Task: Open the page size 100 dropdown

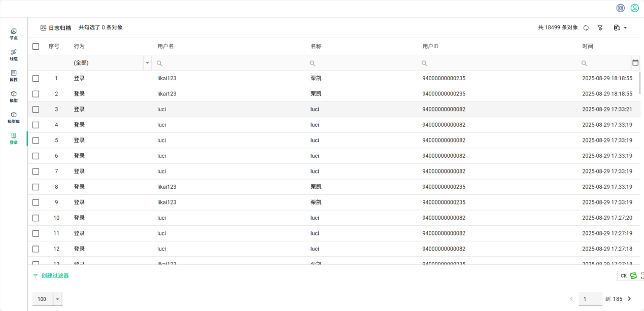Action: click(57, 299)
